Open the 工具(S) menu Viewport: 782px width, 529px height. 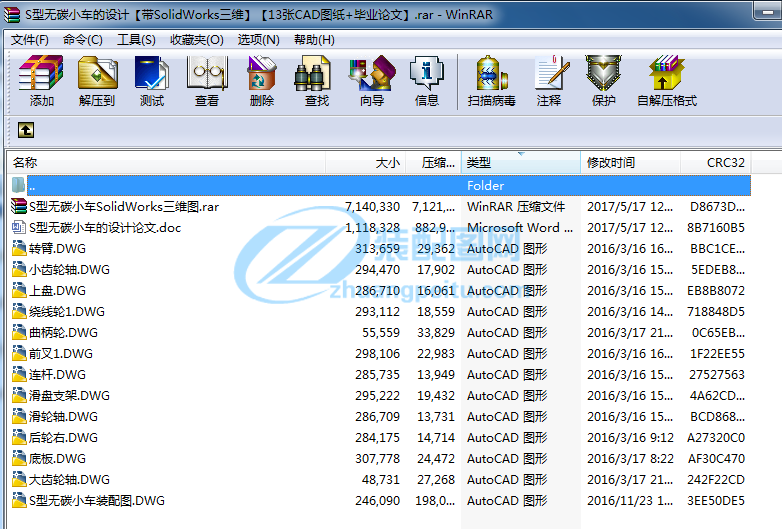(136, 40)
